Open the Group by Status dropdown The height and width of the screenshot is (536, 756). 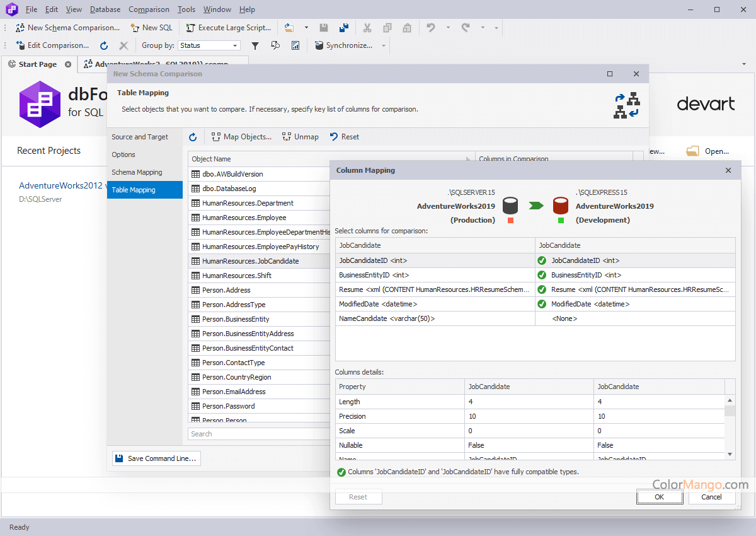[236, 45]
